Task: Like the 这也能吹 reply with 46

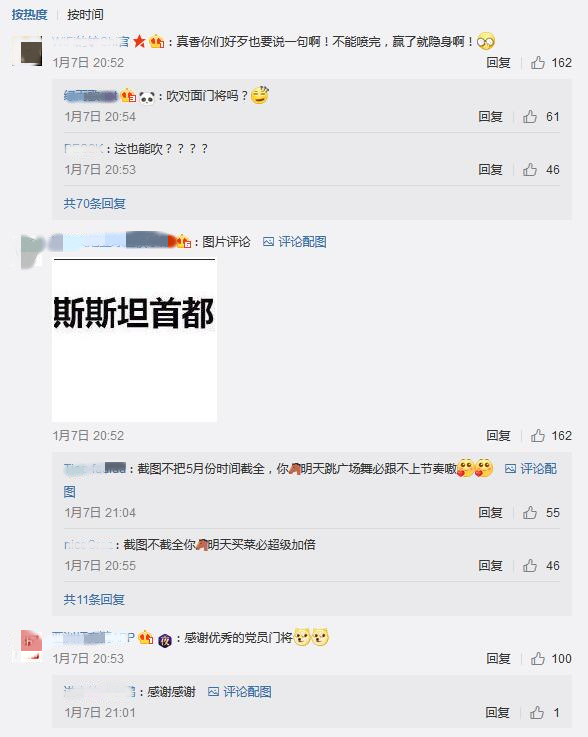Action: tap(530, 169)
